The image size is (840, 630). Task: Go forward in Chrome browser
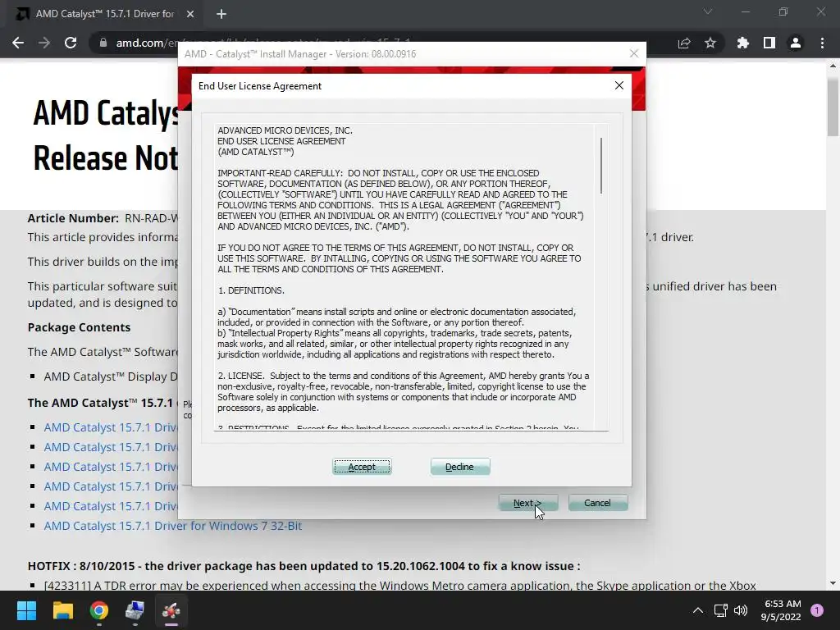pyautogui.click(x=44, y=43)
